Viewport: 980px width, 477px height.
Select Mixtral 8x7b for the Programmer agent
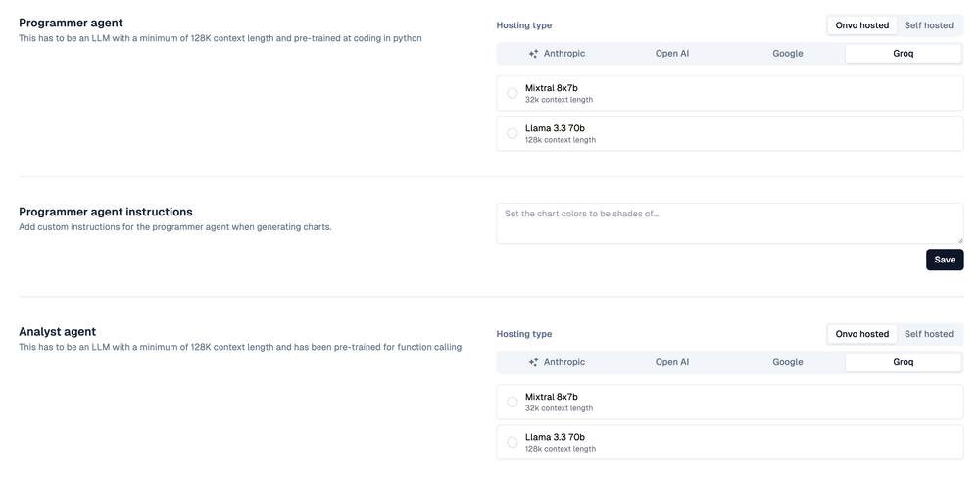point(513,93)
